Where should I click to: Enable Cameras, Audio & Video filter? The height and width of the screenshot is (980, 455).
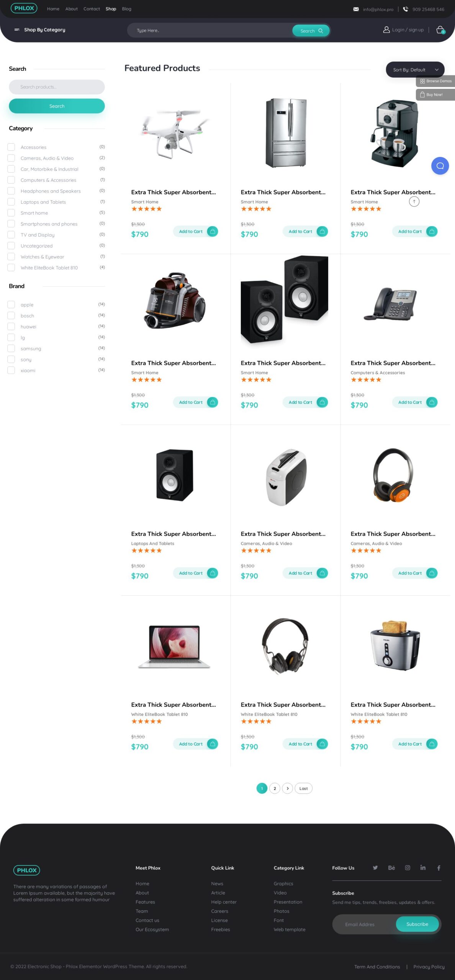11,158
